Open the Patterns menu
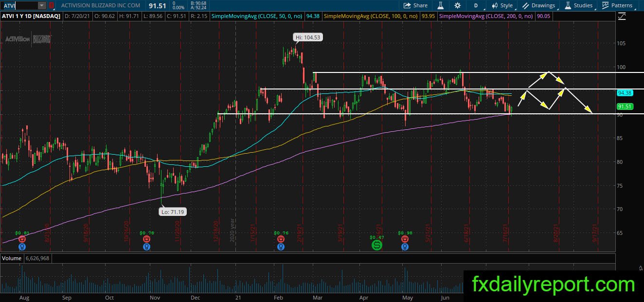Image resolution: width=644 pixels, height=302 pixels. 617,5
